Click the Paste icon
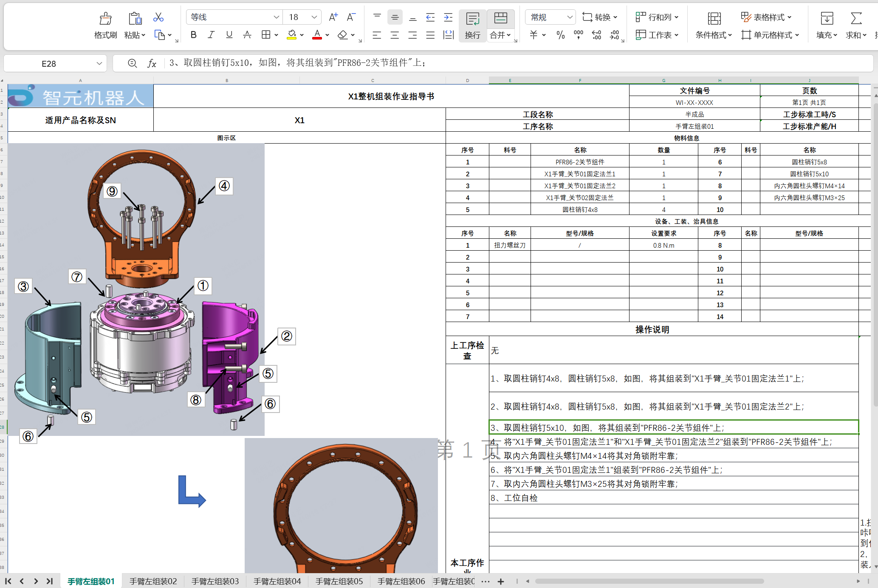The image size is (878, 588). (135, 18)
